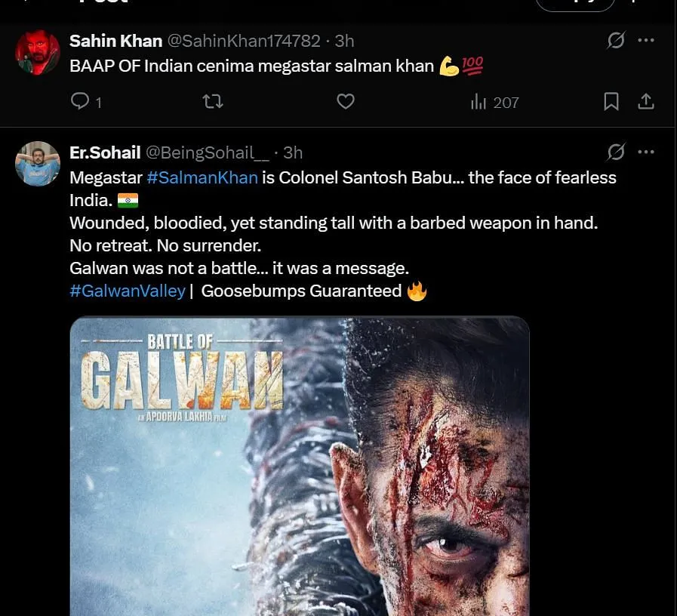677x616 pixels.
Task: View analytics showing 207 views
Action: (495, 103)
